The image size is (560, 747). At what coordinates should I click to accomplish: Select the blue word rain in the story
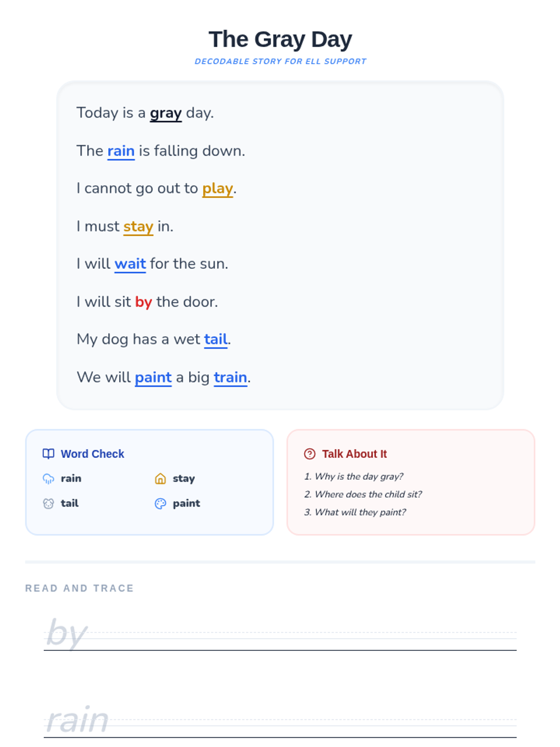click(x=121, y=151)
